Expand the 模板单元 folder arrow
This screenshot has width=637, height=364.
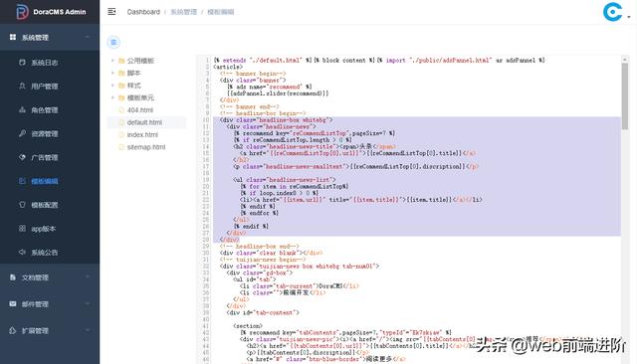(112, 97)
